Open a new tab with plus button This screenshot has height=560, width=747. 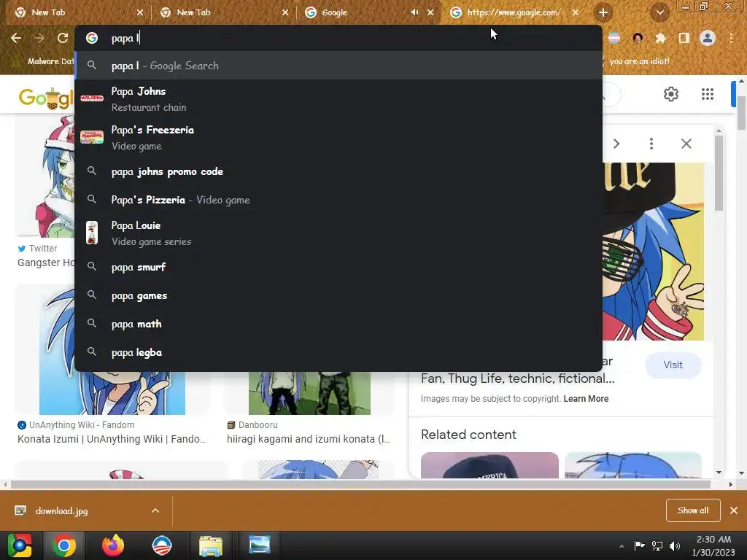pos(603,12)
